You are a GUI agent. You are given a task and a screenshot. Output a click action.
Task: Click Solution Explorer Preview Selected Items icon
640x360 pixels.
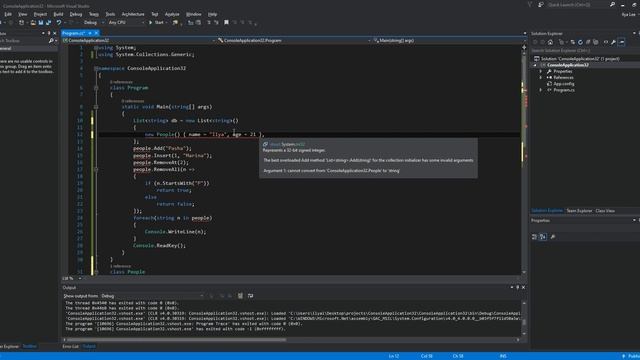pyautogui.click(x=621, y=42)
